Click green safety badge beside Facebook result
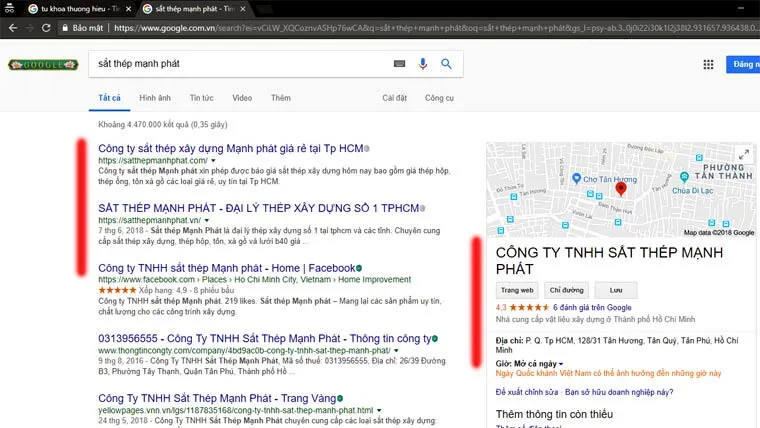Viewport: 760px width, 428px height. [359, 268]
